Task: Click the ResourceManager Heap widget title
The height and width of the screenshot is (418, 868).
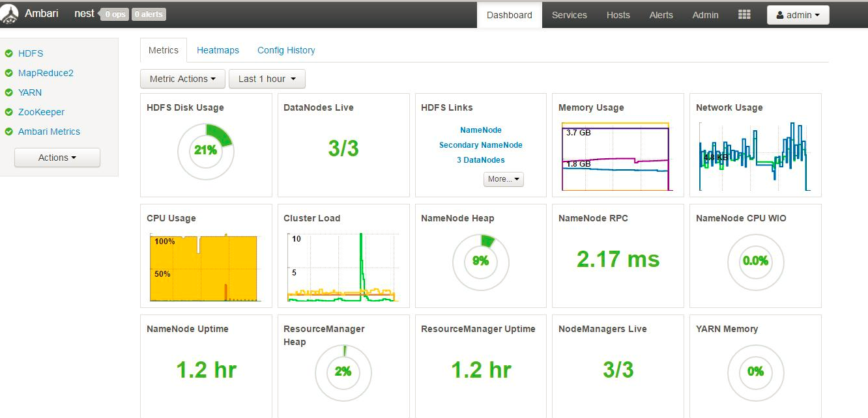Action: pos(324,335)
